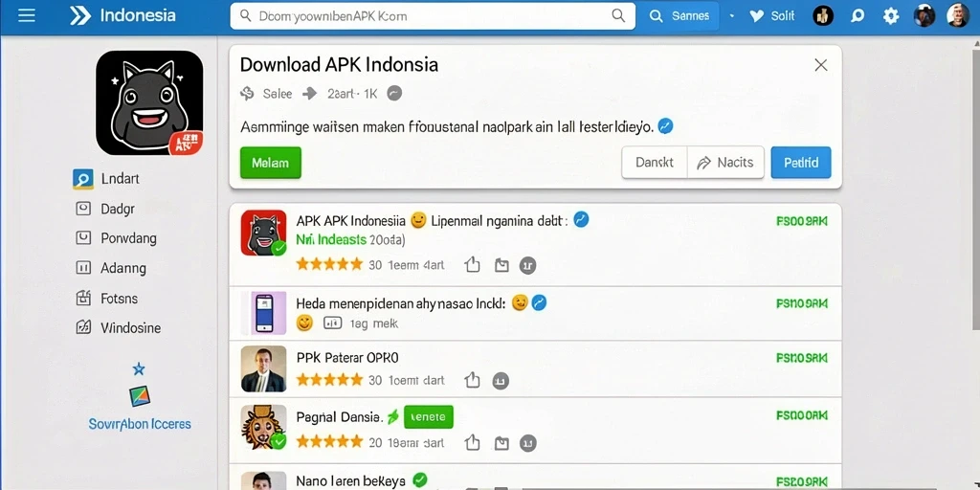Click the green price label in Heda menenpidenan row
The width and height of the screenshot is (980, 490).
[x=802, y=303]
